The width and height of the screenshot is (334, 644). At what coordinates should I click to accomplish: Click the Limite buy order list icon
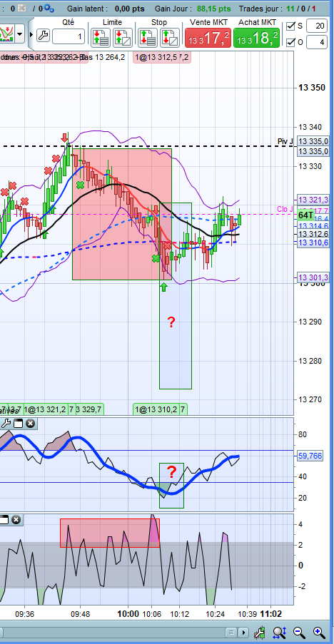tap(101, 37)
